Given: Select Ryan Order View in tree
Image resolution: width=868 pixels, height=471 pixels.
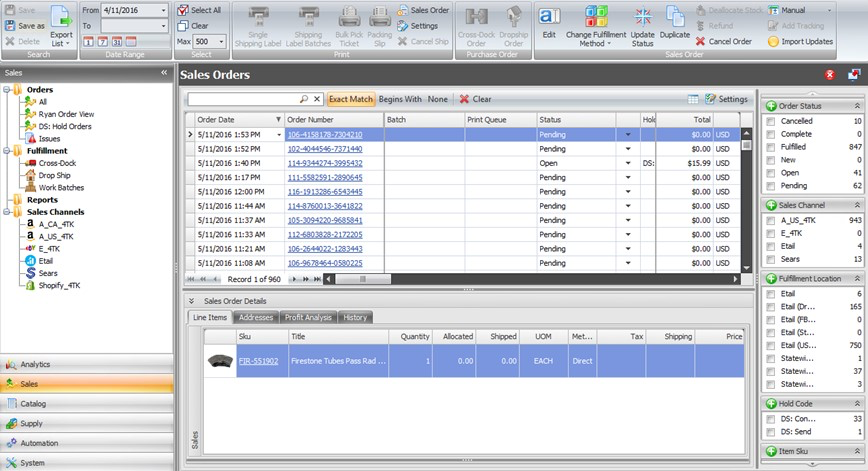Looking at the screenshot, I should 66,114.
